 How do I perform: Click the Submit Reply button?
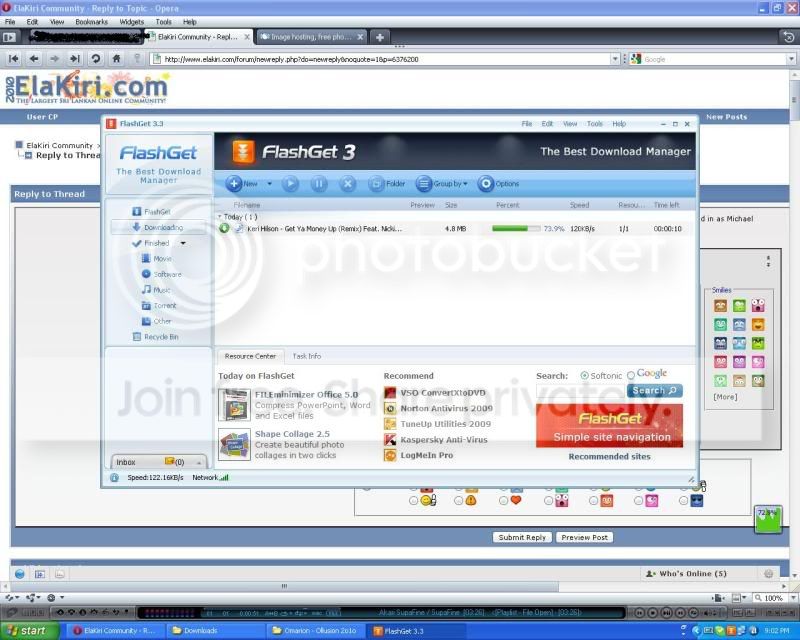[522, 537]
